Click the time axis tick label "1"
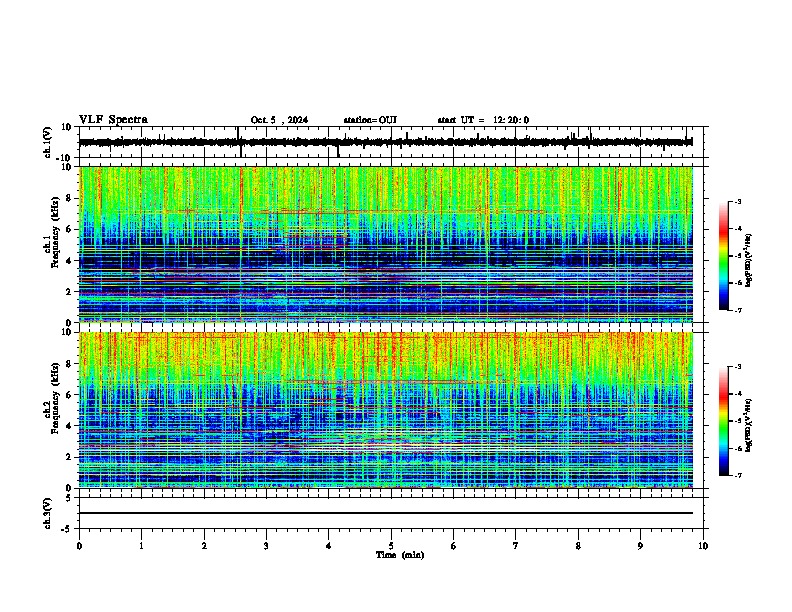This screenshot has height=612, width=792. click(141, 546)
